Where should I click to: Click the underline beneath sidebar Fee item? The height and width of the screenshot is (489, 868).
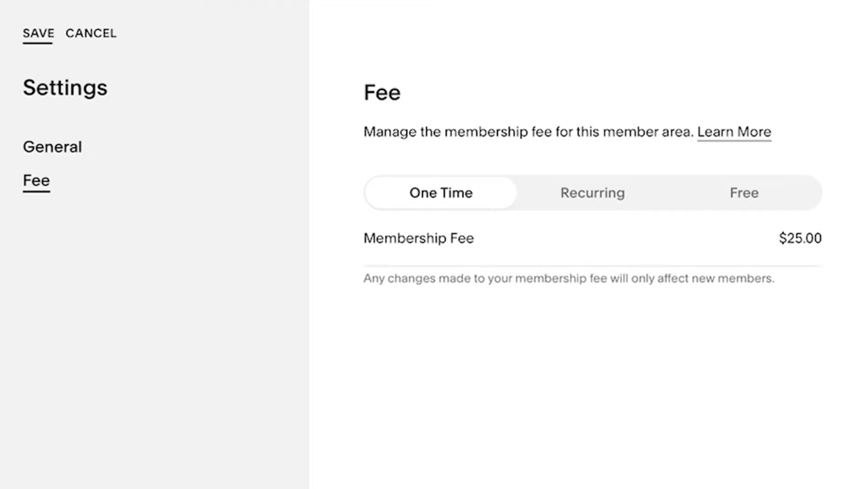tap(36, 192)
